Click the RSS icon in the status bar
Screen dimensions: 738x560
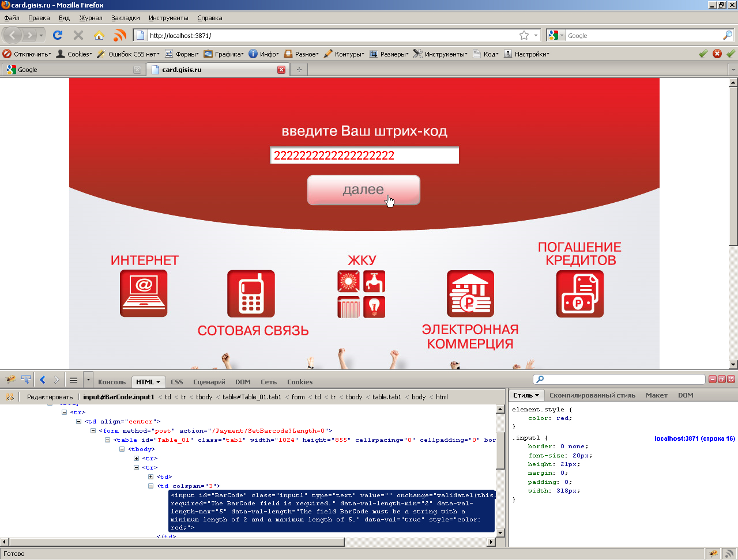(x=729, y=554)
